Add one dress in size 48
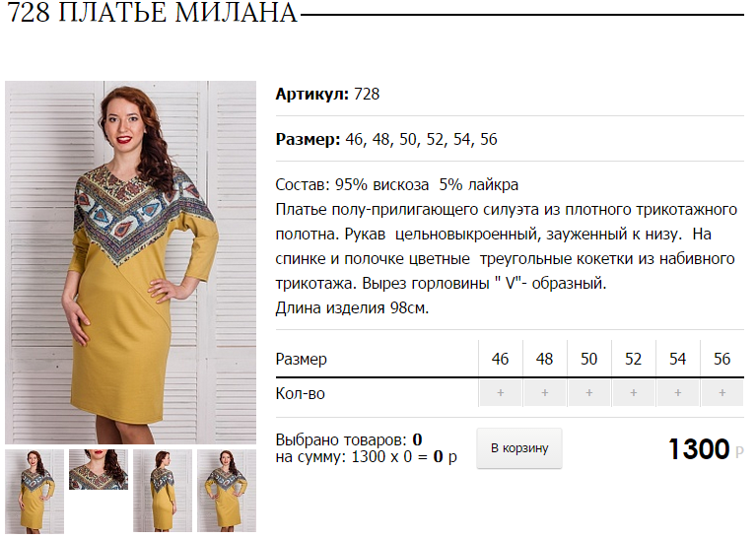This screenshot has height=539, width=756. [x=545, y=393]
